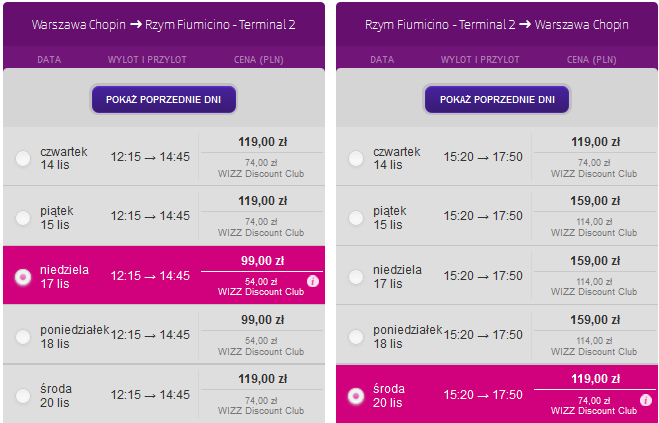659x423 pixels.
Task: Click 99,00 zł price for outbound poniedziałek
Action: coord(263,320)
